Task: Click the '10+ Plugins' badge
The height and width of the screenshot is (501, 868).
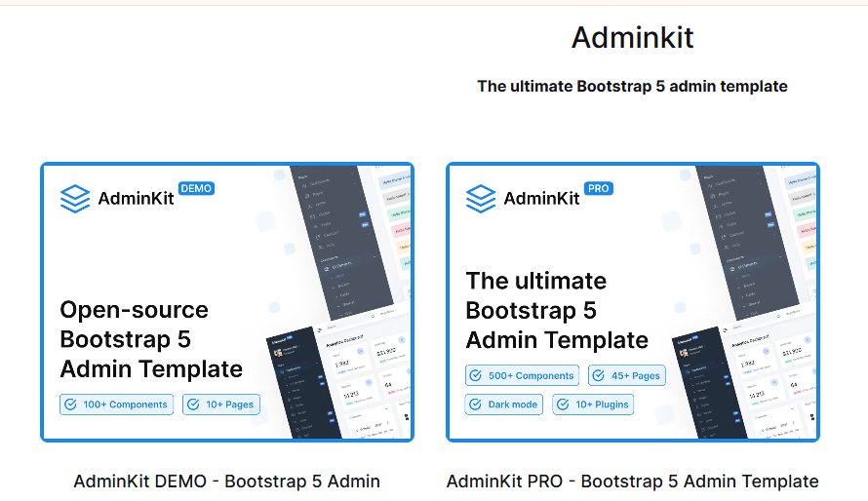Action: (593, 405)
